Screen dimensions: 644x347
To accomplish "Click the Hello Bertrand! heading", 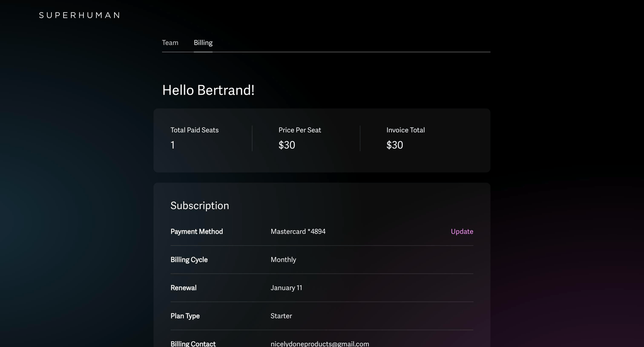I will [x=208, y=90].
